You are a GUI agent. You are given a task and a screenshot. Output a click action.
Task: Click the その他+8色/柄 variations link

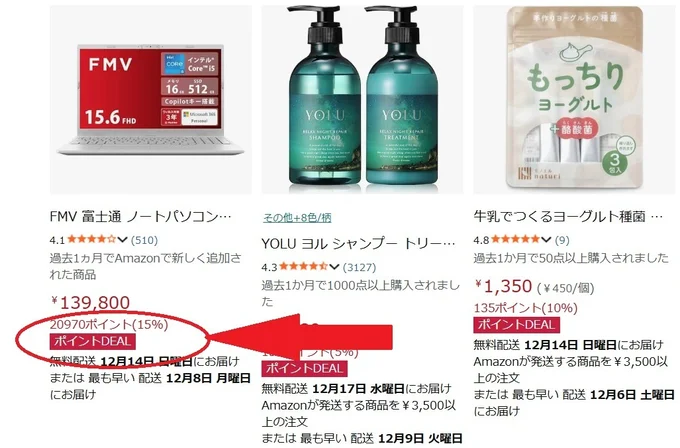point(297,218)
